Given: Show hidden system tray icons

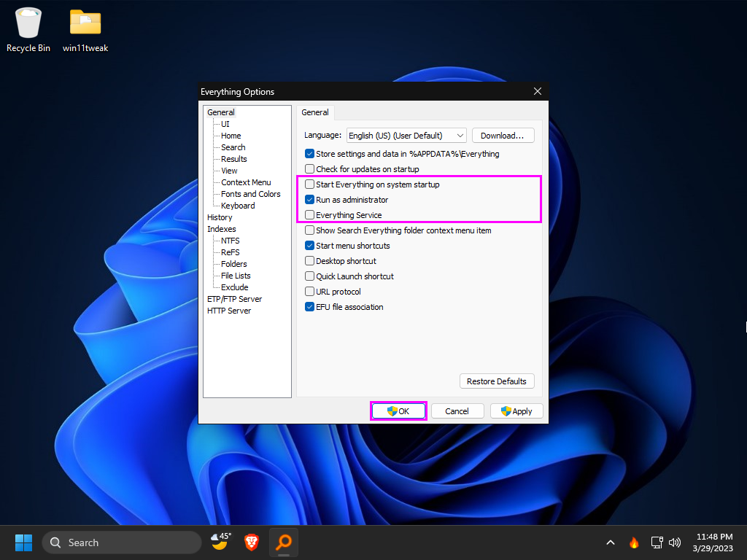Looking at the screenshot, I should point(611,542).
